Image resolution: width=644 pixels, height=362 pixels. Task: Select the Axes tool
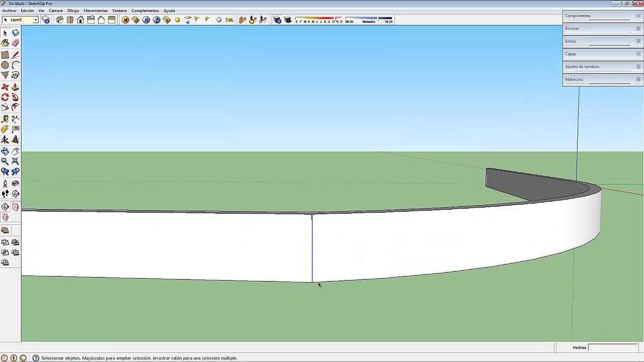tap(5, 140)
